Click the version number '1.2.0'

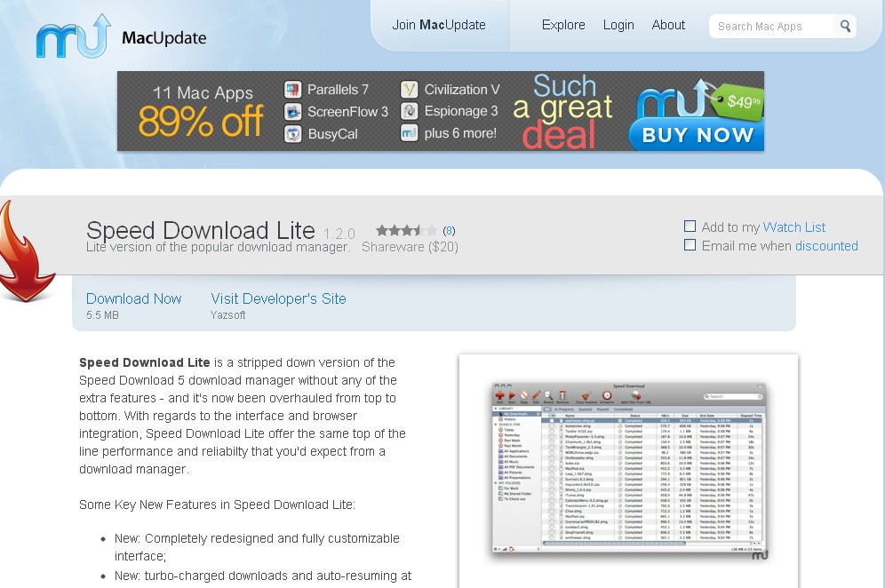point(339,233)
